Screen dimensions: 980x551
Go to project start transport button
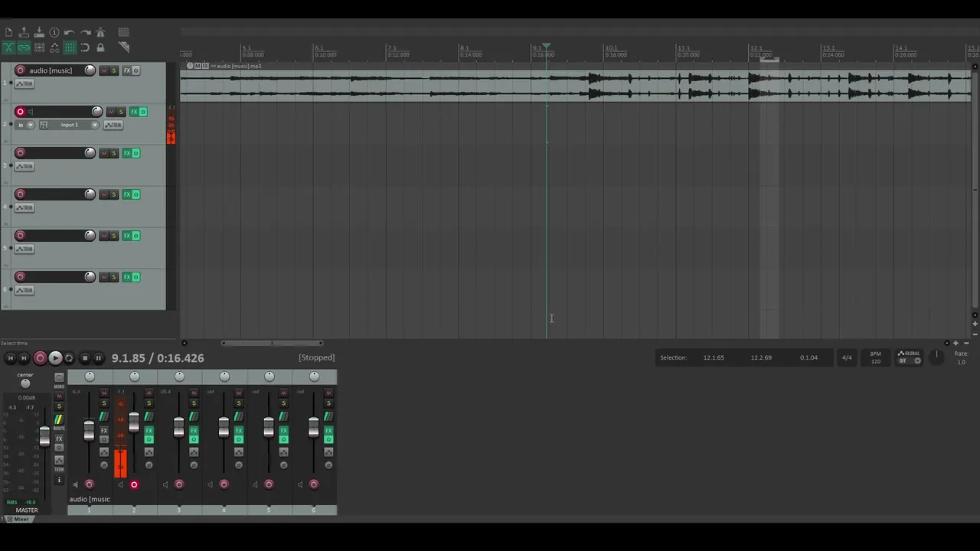point(10,358)
